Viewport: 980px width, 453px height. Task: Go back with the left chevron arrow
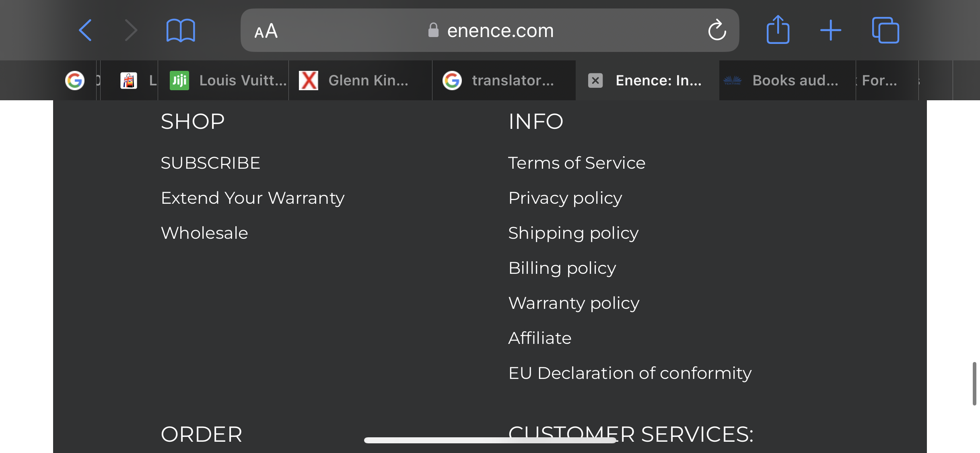[85, 30]
